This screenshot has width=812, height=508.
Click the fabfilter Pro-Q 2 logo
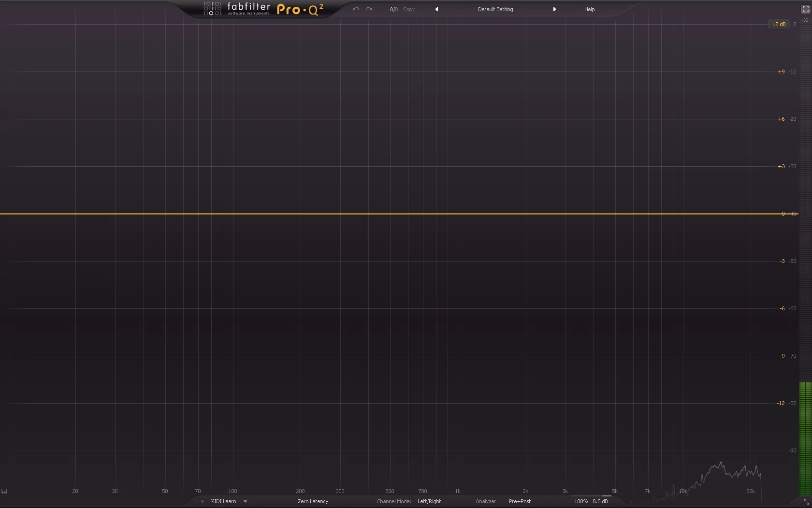263,9
